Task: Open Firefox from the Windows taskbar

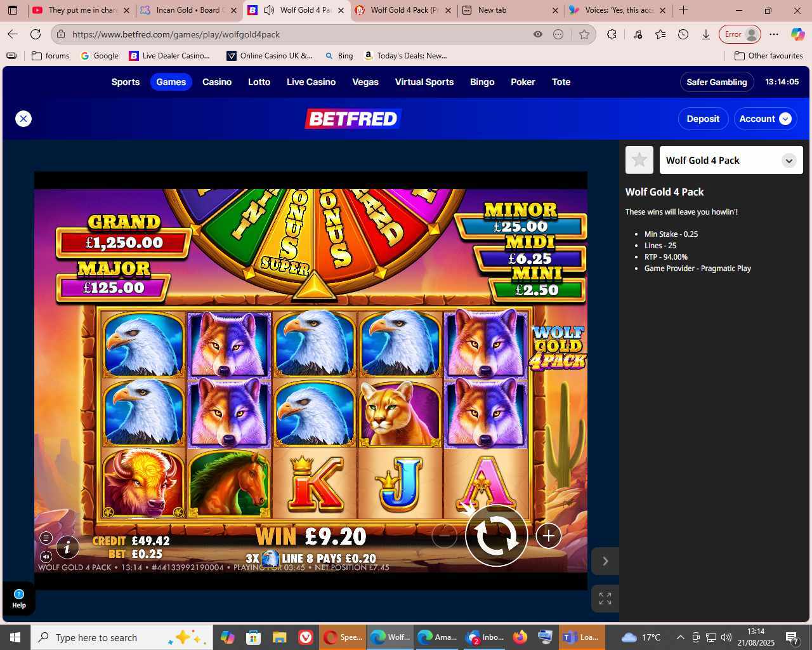Action: pos(520,637)
